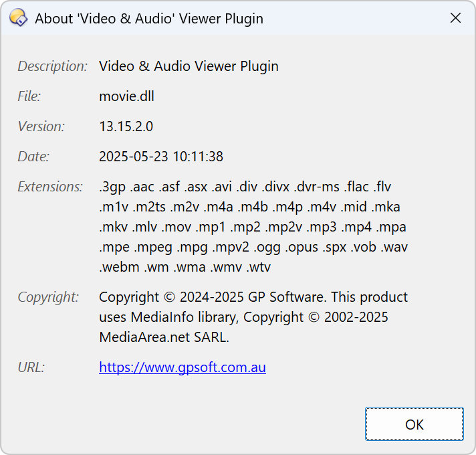Image resolution: width=476 pixels, height=455 pixels.
Task: Open the gpsoft.com.au URL link
Action: [183, 367]
